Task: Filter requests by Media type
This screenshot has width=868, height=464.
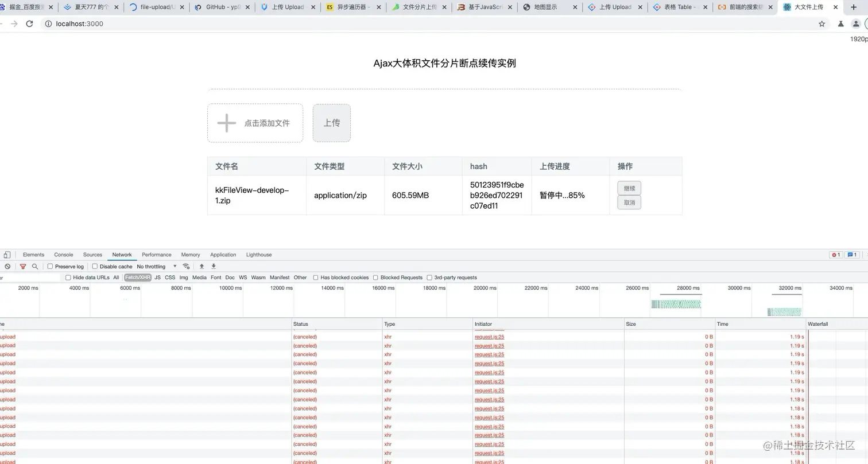Action: 199,278
